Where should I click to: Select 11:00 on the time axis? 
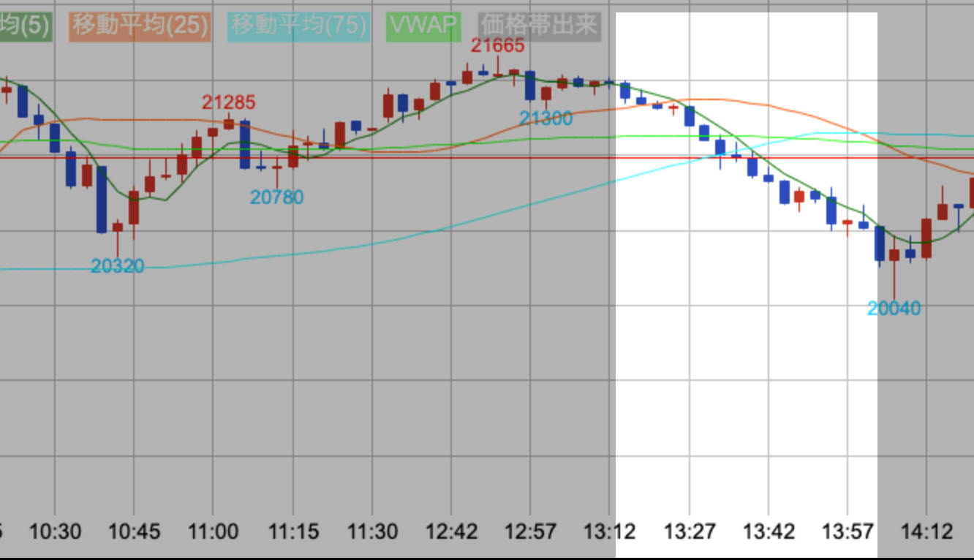(213, 531)
